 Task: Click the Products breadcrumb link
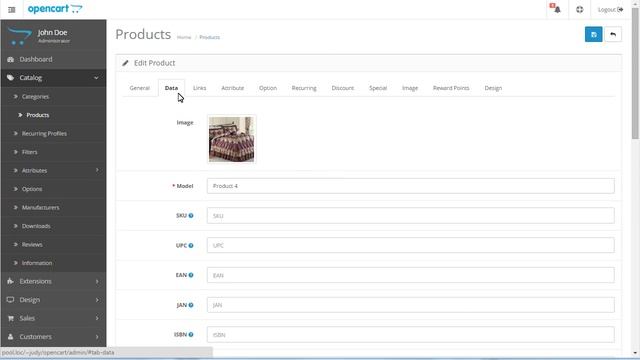click(210, 37)
